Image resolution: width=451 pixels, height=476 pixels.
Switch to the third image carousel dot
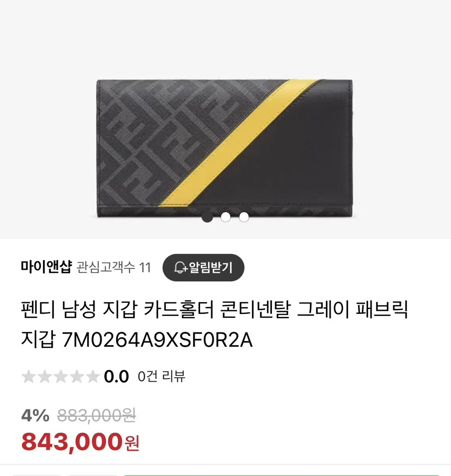pos(244,217)
